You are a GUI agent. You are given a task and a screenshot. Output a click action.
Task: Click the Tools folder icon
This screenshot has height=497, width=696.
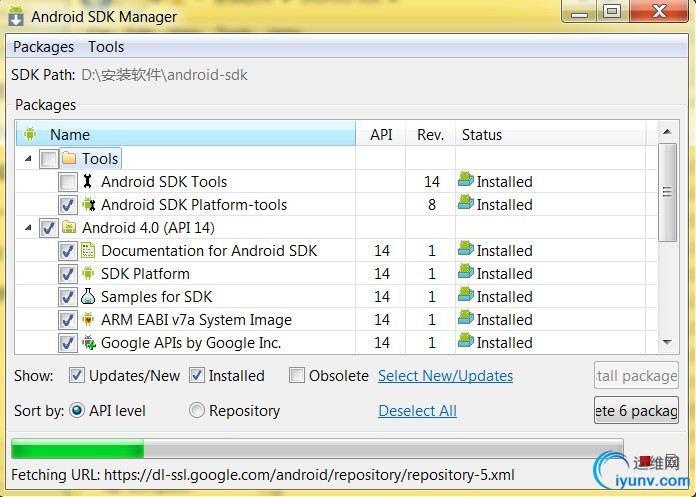click(69, 159)
